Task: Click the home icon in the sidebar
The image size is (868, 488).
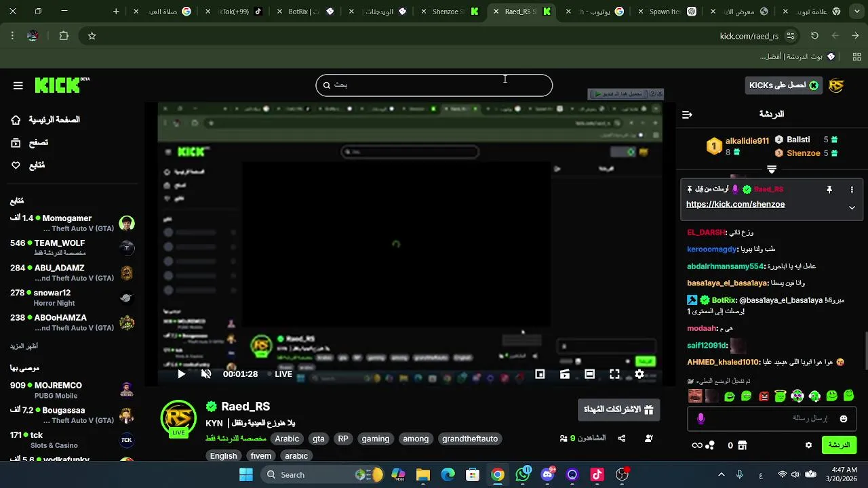Action: click(x=16, y=120)
